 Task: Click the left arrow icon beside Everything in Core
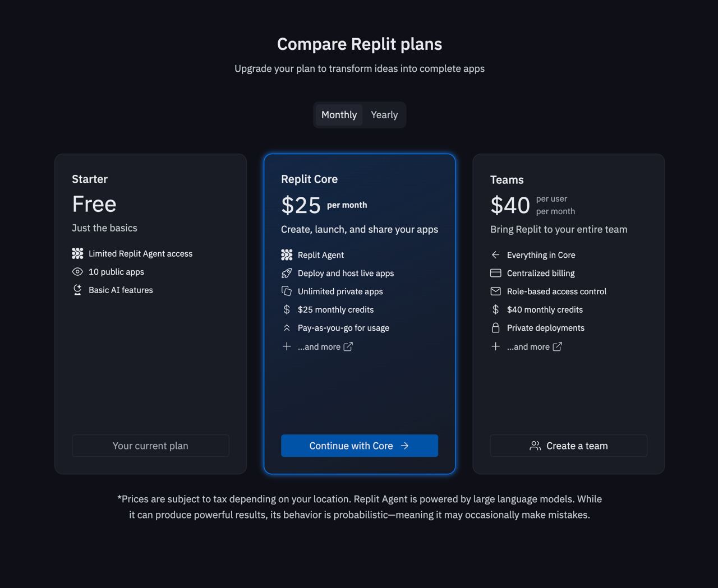tap(496, 255)
